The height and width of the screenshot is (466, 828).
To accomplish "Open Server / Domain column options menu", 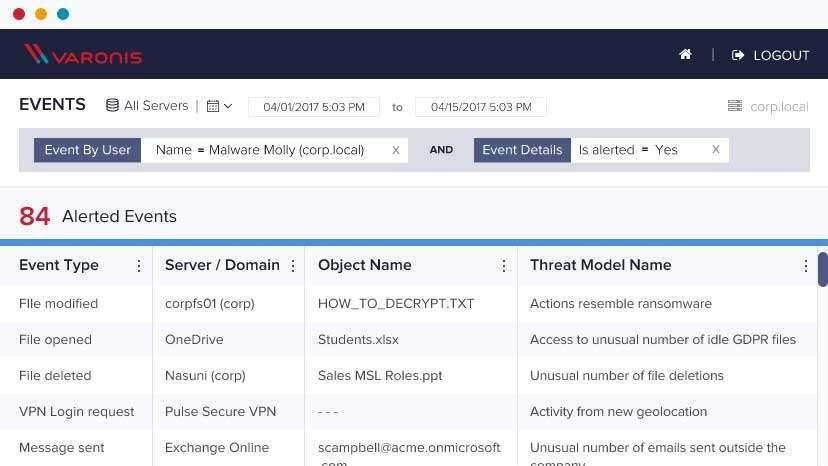I will 293,266.
